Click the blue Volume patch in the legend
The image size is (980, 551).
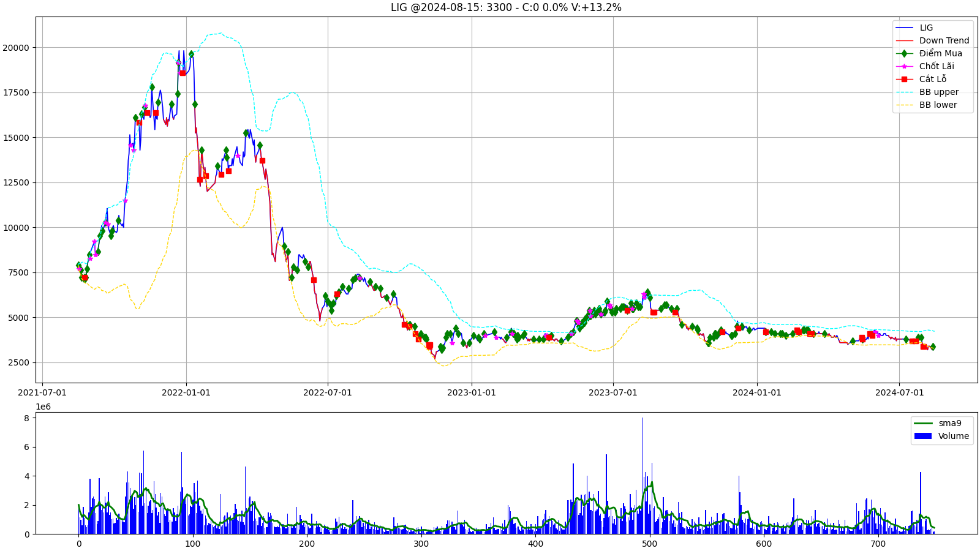tap(923, 436)
